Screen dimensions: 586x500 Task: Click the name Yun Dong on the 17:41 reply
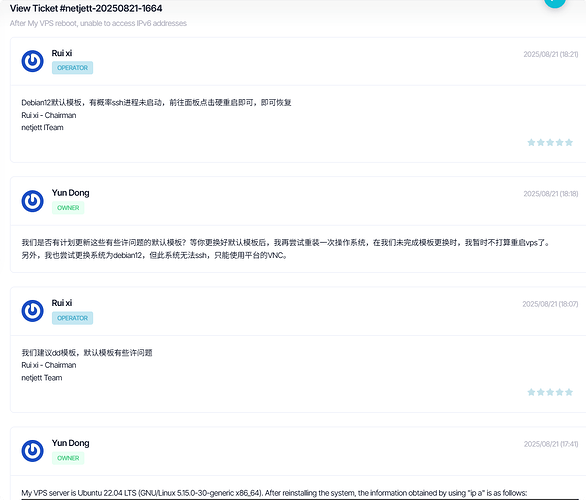(71, 443)
